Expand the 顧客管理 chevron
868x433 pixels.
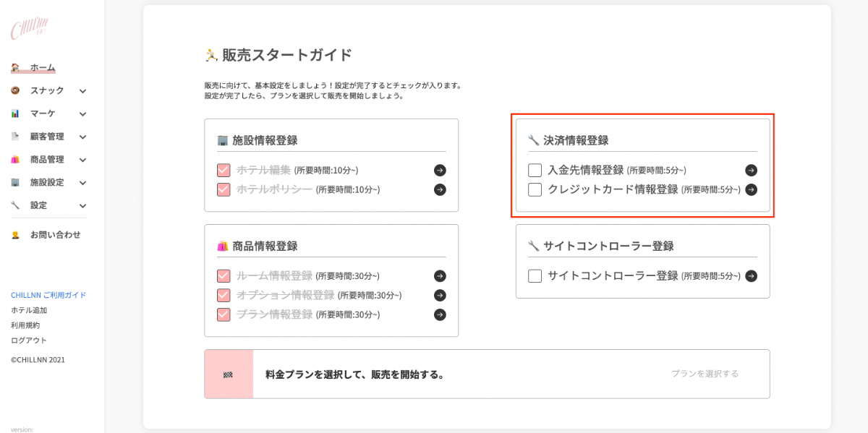click(82, 137)
